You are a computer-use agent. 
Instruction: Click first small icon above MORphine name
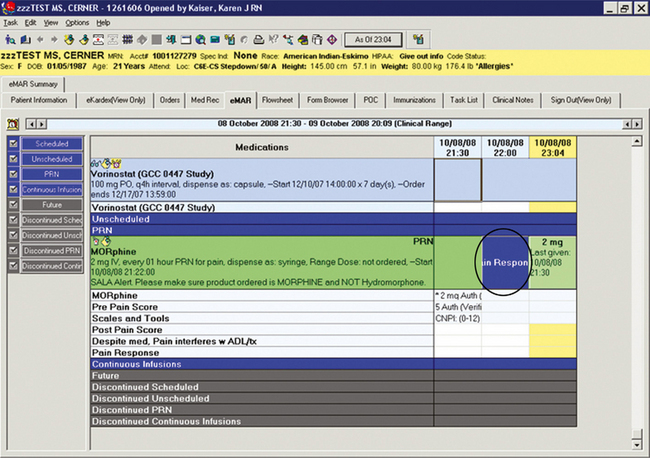click(96, 241)
